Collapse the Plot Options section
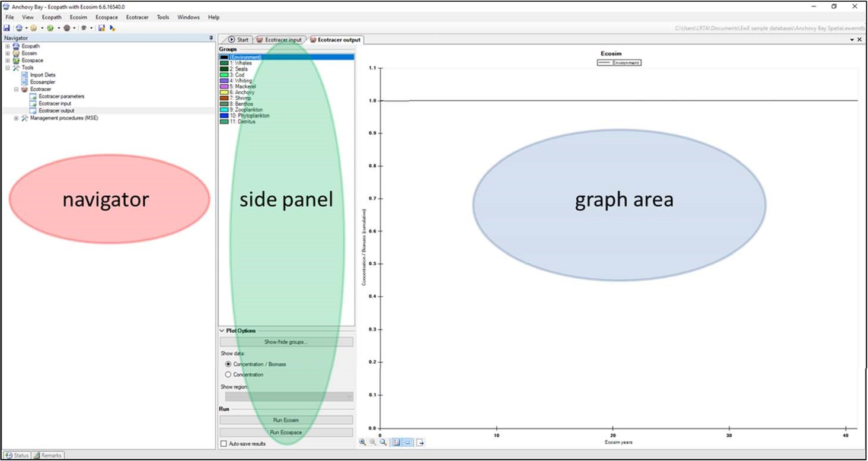Image resolution: width=868 pixels, height=461 pixels. (222, 330)
